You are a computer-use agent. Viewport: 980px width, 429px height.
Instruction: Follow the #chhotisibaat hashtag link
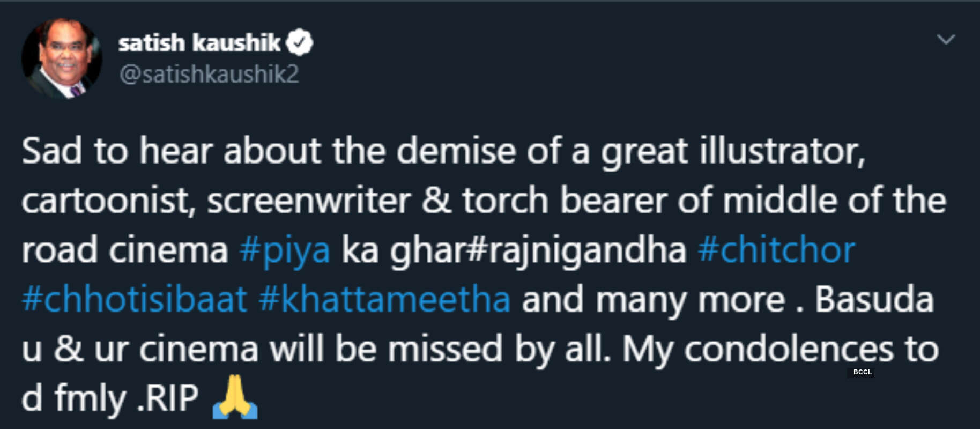point(134,299)
